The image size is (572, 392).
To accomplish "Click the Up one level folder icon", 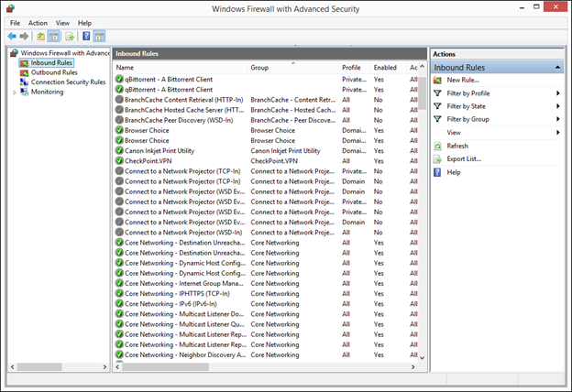I will point(41,36).
